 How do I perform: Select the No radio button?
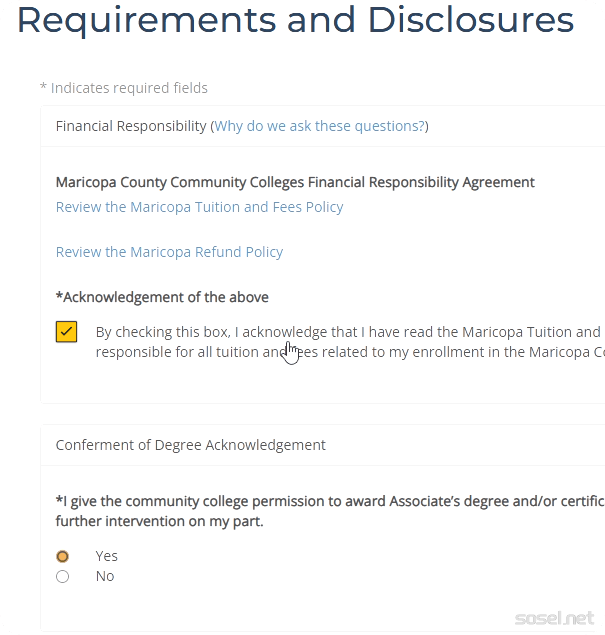(x=63, y=577)
